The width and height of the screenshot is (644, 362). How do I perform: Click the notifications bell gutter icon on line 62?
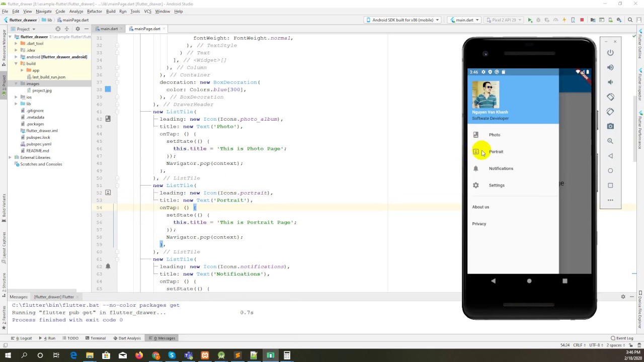(x=108, y=266)
